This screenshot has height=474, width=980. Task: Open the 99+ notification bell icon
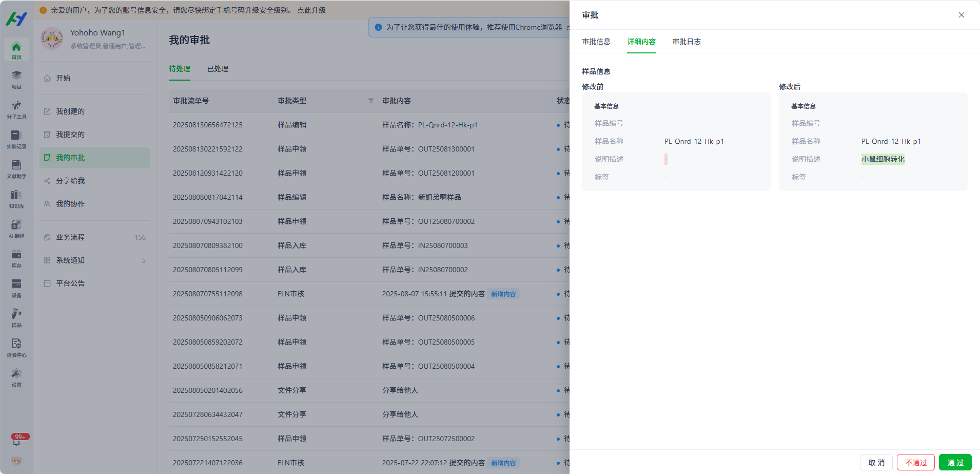pyautogui.click(x=16, y=439)
